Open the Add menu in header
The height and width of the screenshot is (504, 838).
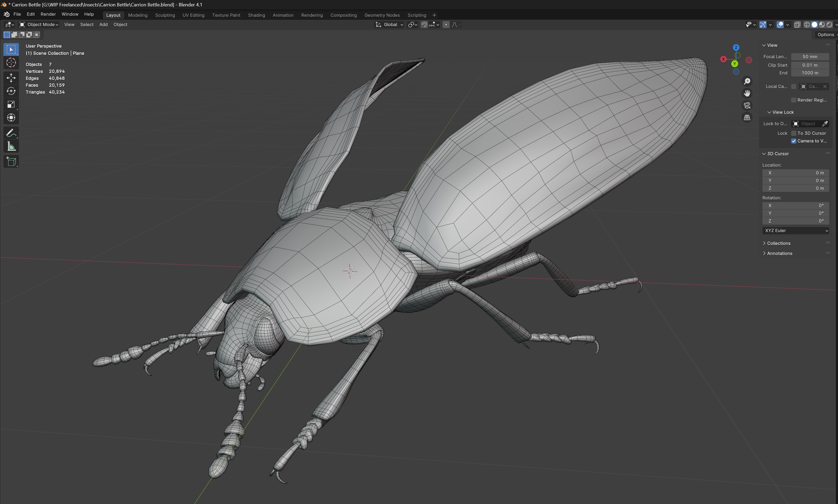(103, 24)
